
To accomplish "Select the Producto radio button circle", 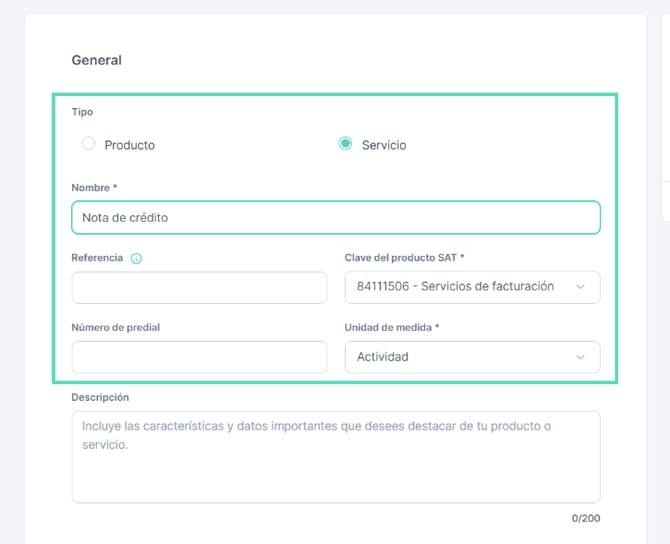I will 88,144.
